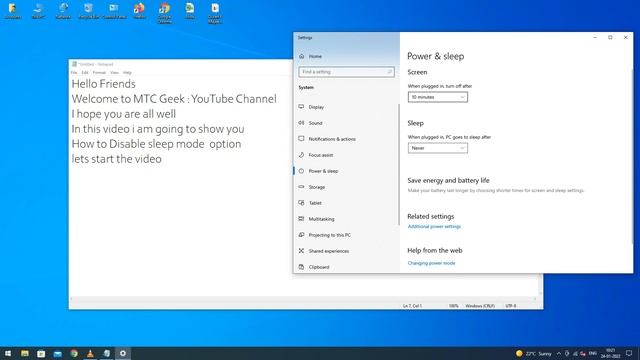This screenshot has width=640, height=360.
Task: Click Additional power settings link
Action: click(x=434, y=227)
